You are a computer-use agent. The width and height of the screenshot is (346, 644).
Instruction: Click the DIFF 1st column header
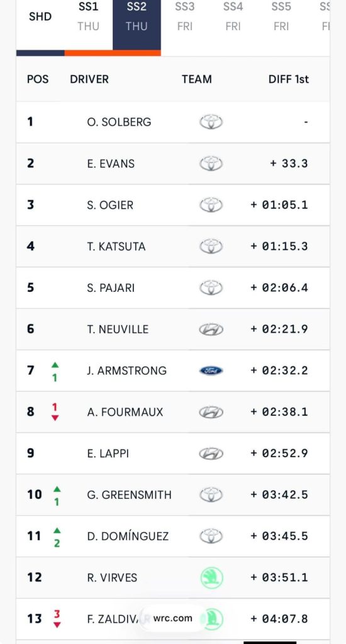289,79
